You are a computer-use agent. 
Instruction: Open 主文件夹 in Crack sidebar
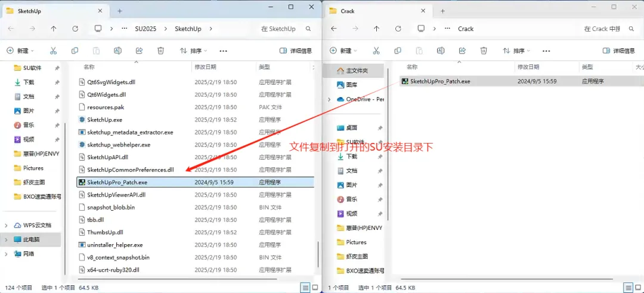coord(354,71)
